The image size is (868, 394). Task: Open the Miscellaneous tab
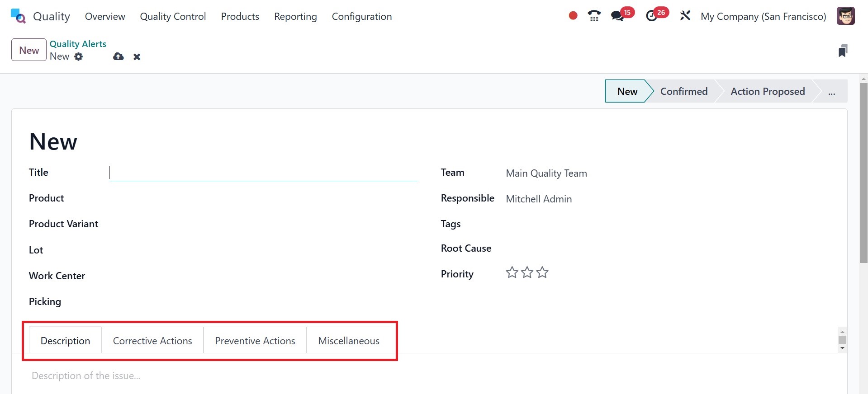click(349, 341)
